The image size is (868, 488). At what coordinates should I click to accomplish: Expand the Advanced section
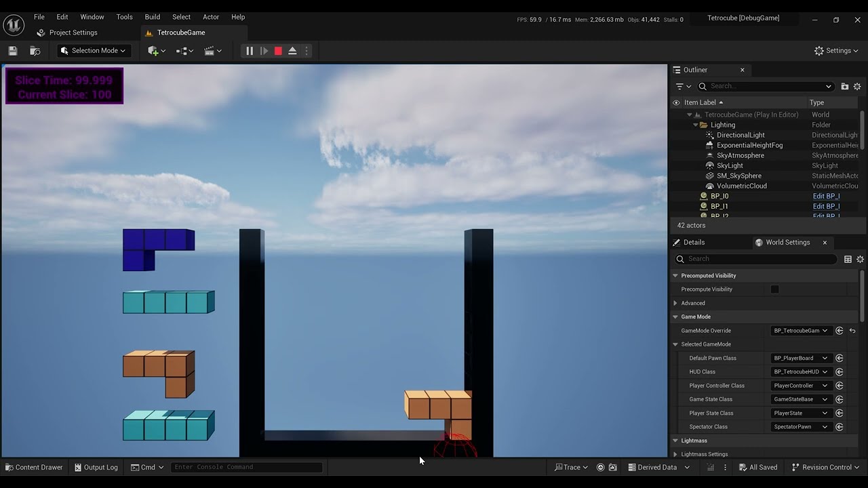point(675,303)
